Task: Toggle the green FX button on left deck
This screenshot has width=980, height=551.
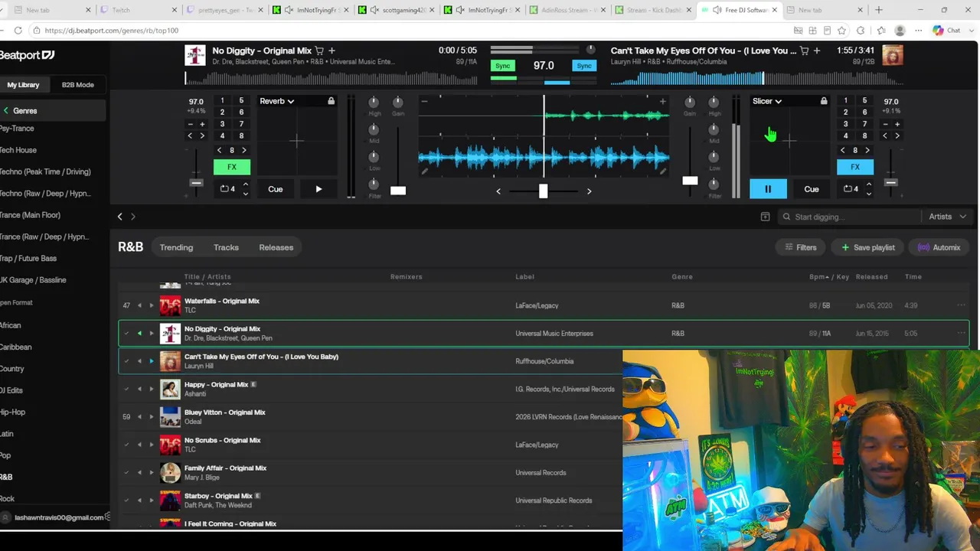Action: point(232,167)
